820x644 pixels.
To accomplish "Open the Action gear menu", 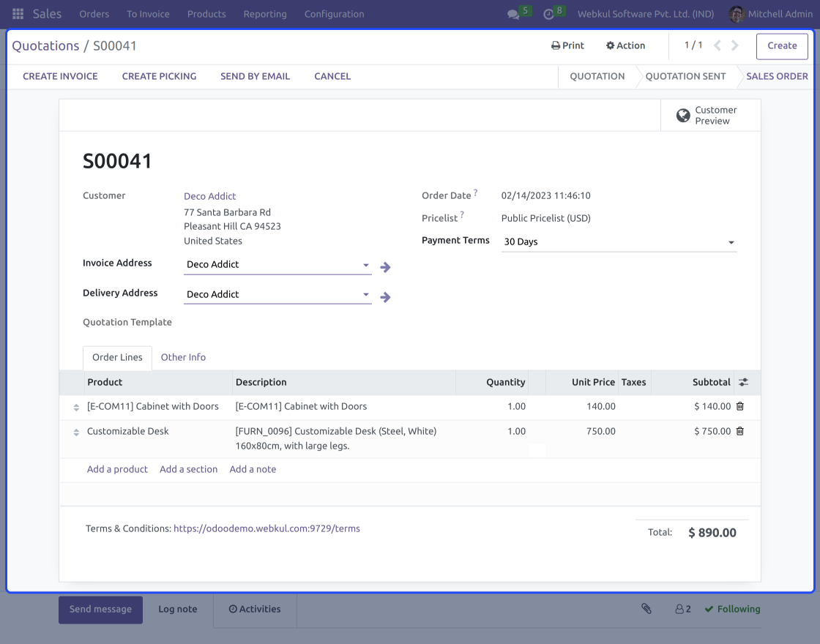I will tap(625, 45).
